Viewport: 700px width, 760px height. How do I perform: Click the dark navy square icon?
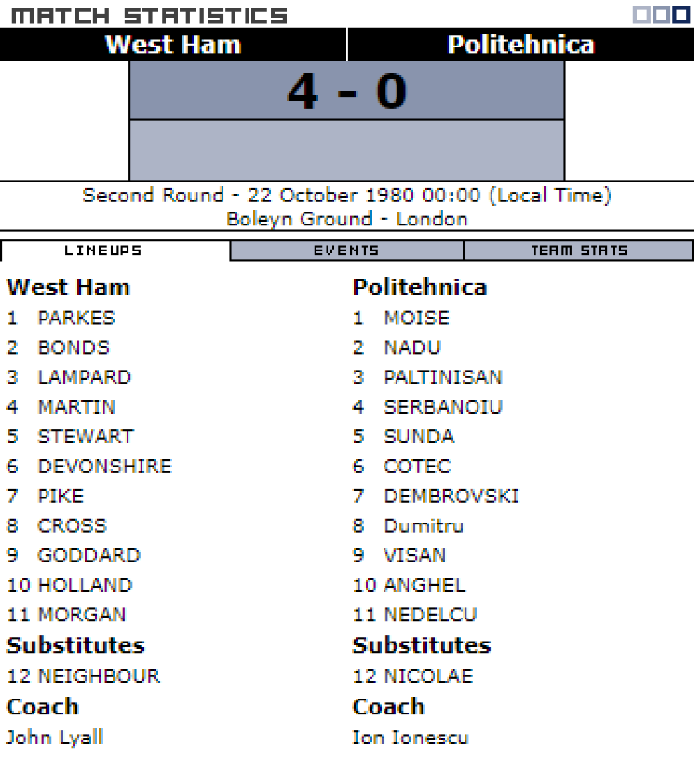coord(680,15)
